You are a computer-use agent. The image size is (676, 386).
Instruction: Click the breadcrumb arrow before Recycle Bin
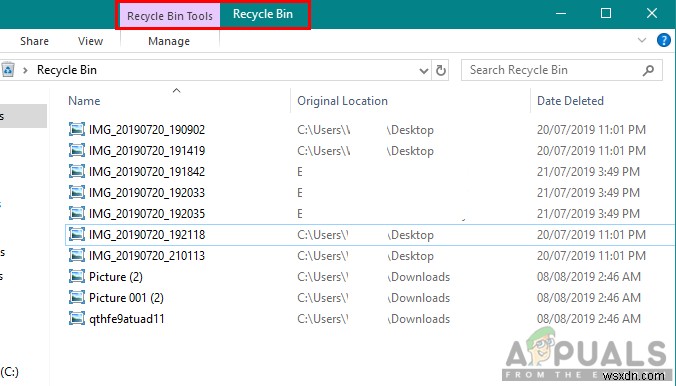(x=25, y=70)
